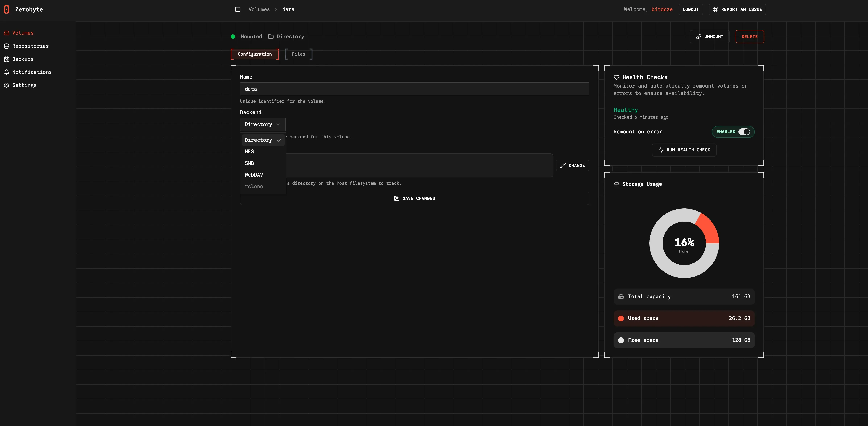The width and height of the screenshot is (868, 426).
Task: Open Repositories via its database icon
Action: click(x=6, y=46)
